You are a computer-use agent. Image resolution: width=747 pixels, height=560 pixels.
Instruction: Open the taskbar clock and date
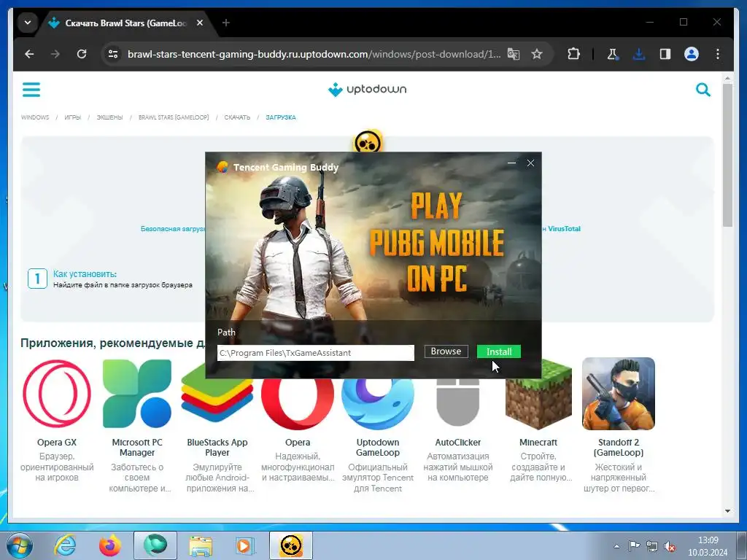click(708, 546)
